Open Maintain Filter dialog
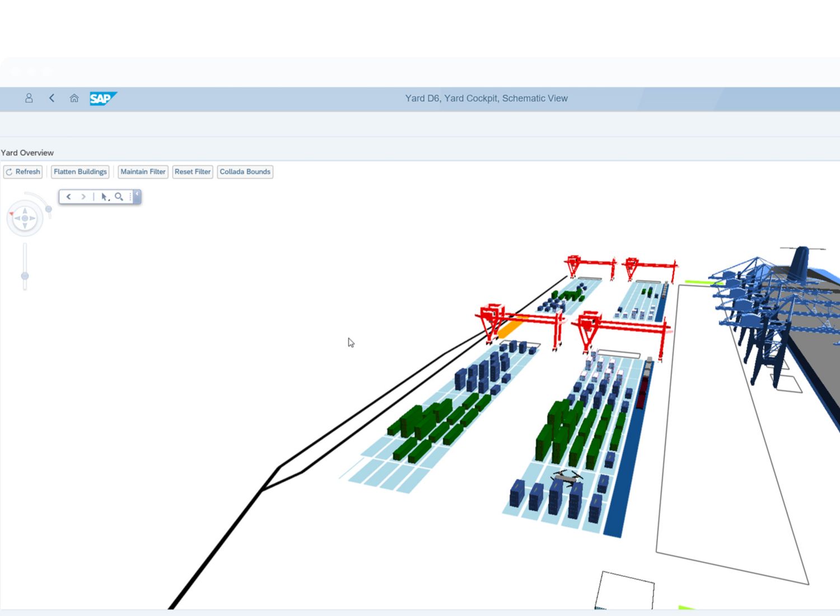This screenshot has width=840, height=616. coord(143,172)
